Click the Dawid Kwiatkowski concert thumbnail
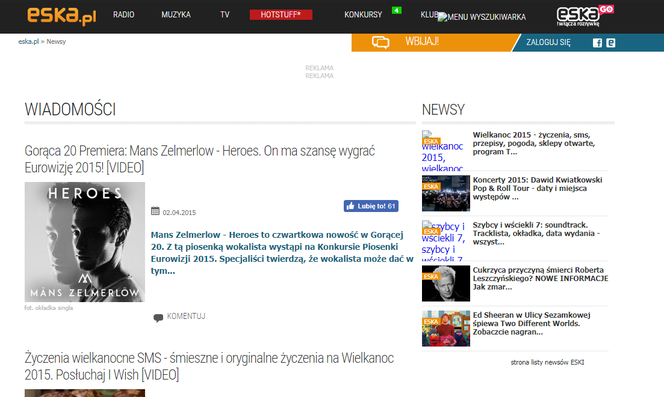Screen dimensions: 664x397 [445, 193]
